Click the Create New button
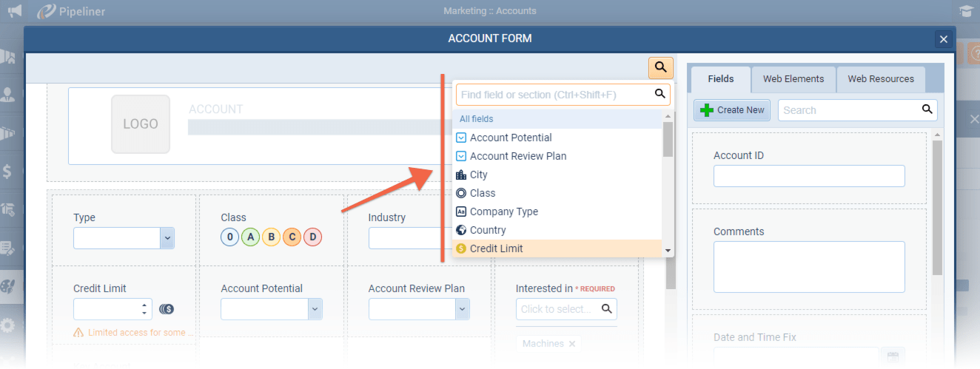 pyautogui.click(x=732, y=110)
